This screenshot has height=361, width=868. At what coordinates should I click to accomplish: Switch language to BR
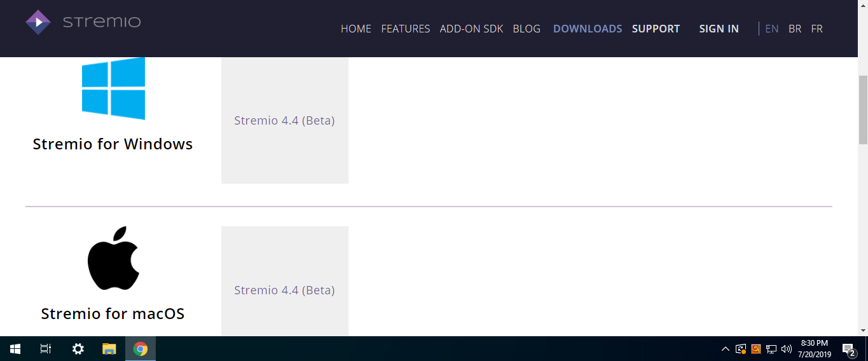point(795,29)
